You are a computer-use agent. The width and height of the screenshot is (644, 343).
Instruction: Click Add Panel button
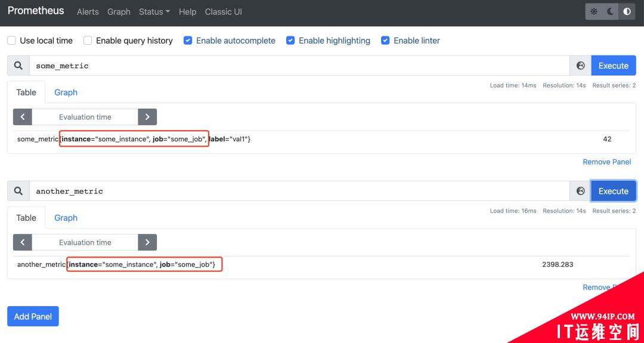33,316
